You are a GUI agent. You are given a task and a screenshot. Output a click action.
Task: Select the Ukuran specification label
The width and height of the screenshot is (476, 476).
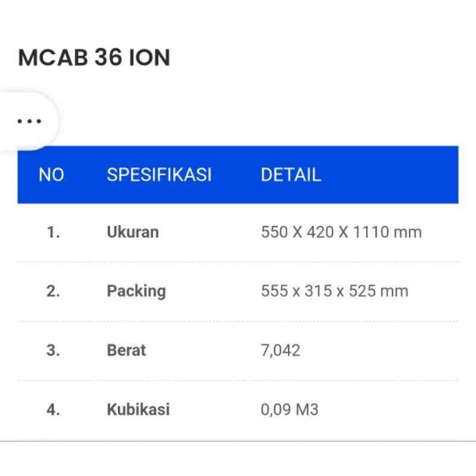(x=133, y=232)
